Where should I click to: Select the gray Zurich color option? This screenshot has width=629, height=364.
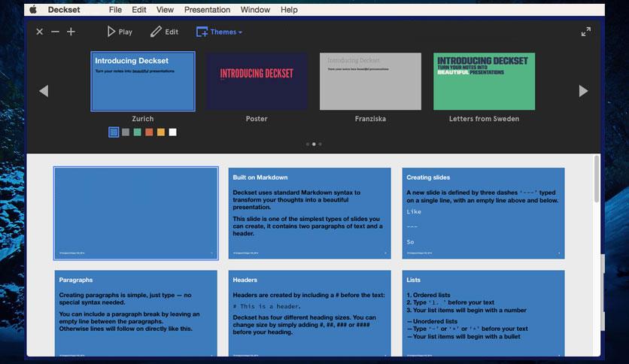(126, 132)
